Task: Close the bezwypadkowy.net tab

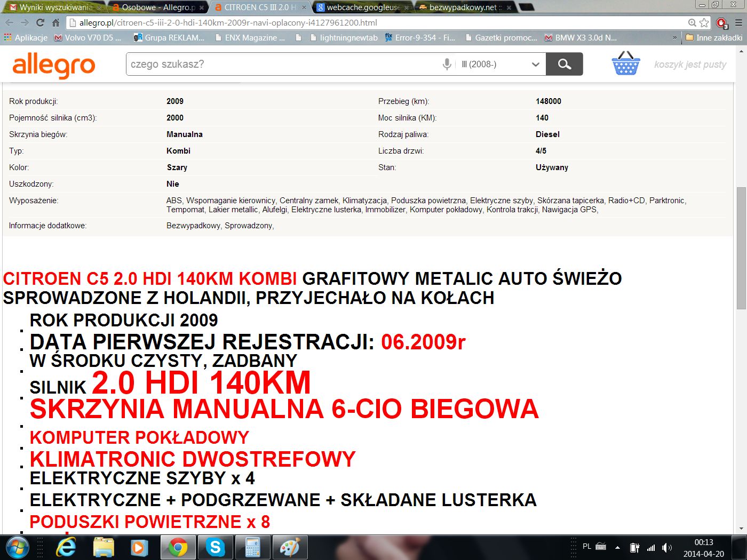Action: coord(508,7)
